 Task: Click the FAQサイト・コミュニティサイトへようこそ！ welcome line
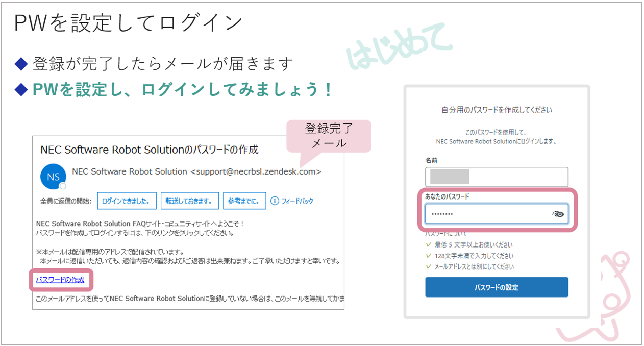coord(140,224)
